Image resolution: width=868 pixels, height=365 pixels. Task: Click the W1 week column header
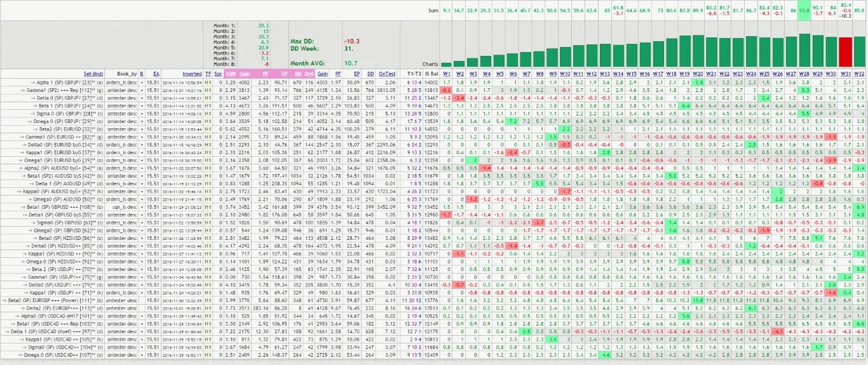pyautogui.click(x=446, y=74)
